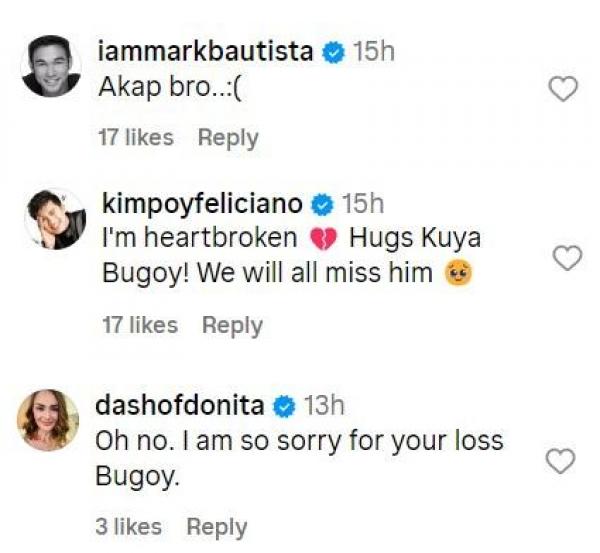600x553 pixels.
Task: Open the kimpoyfeliciano username link
Action: point(202,204)
